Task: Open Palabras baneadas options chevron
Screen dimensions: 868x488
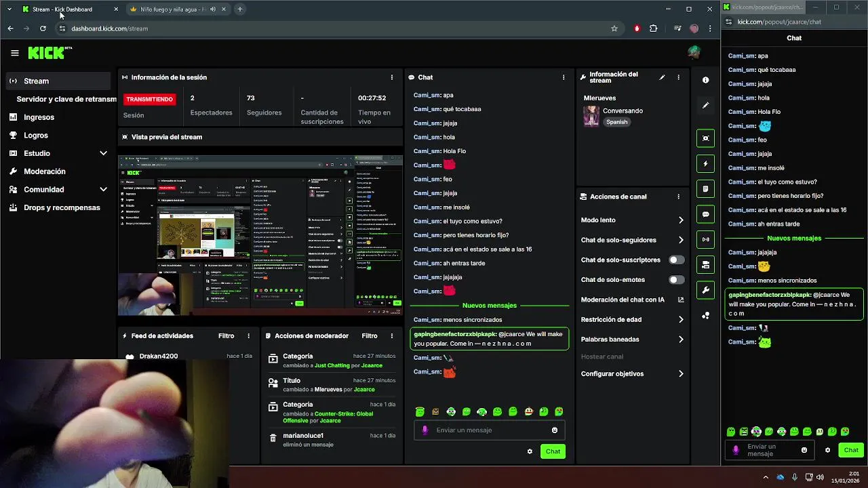Action: coord(681,340)
